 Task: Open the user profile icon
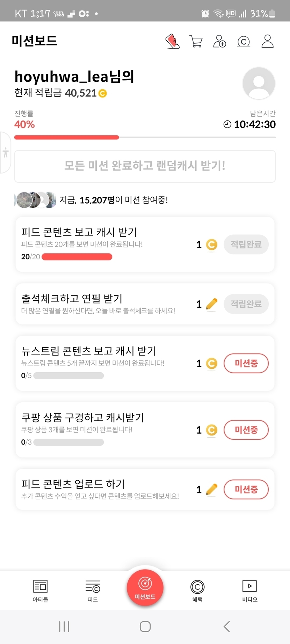click(267, 41)
